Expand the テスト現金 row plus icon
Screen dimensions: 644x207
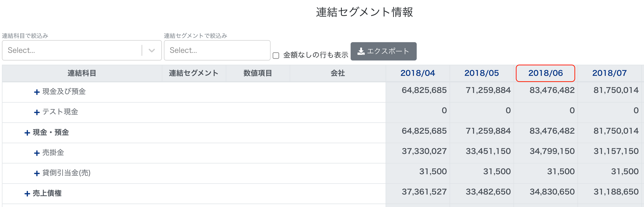point(37,112)
